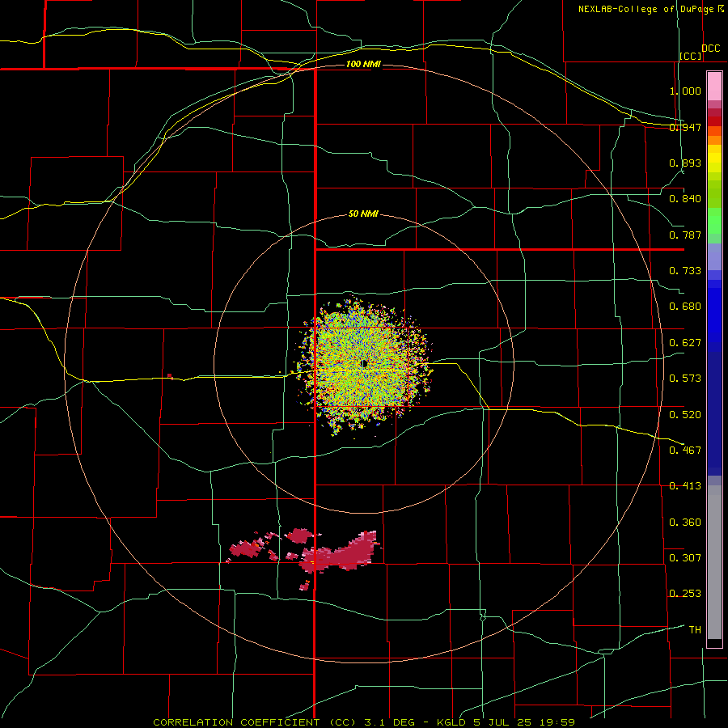This screenshot has height=728, width=728.
Task: Click the 0.733 legend value
Action: pyautogui.click(x=685, y=271)
